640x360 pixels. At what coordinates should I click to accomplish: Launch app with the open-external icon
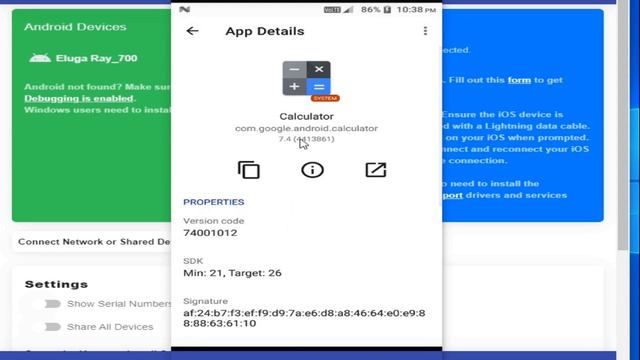pyautogui.click(x=376, y=170)
